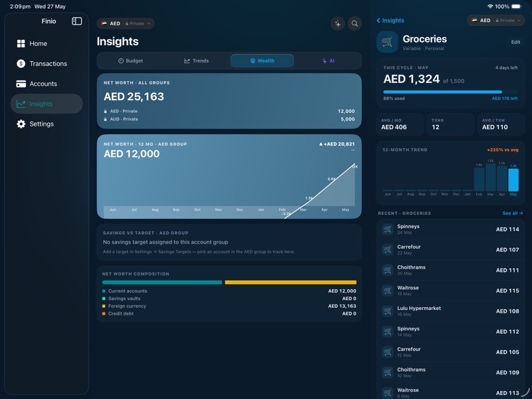The height and width of the screenshot is (399, 532).
Task: Open the Waitrose AED 115 transaction
Action: [450, 291]
